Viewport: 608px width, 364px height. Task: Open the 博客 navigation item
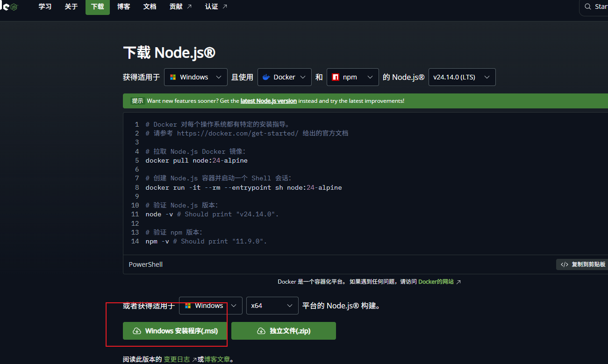click(124, 7)
